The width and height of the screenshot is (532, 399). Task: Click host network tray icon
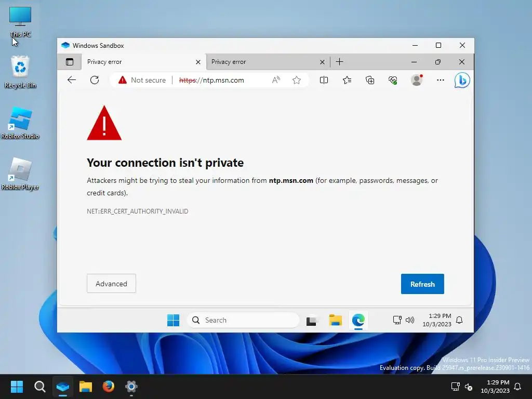click(455, 387)
